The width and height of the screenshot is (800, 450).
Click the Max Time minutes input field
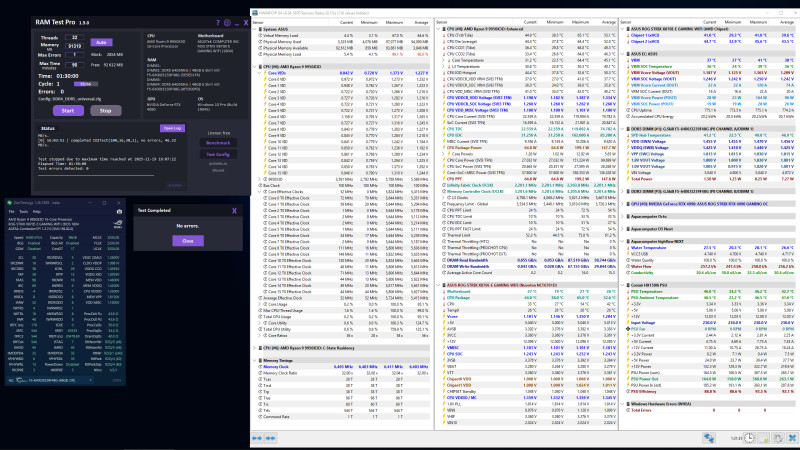click(x=74, y=65)
